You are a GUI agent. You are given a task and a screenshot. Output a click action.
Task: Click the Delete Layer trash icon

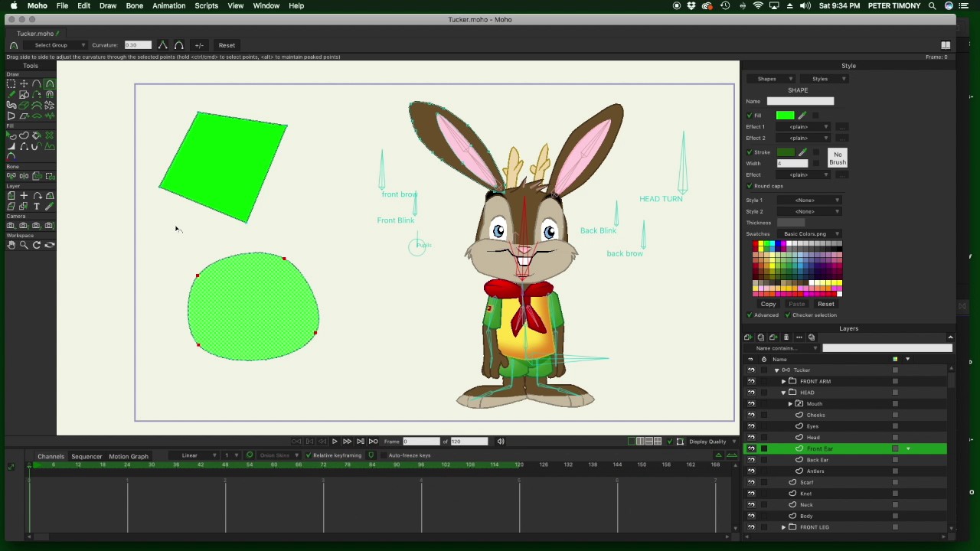(x=786, y=337)
